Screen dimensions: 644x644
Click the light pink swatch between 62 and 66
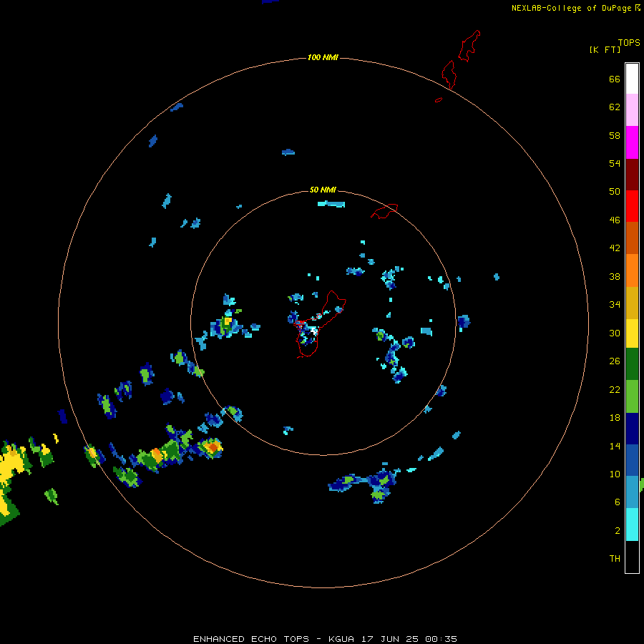click(x=632, y=109)
